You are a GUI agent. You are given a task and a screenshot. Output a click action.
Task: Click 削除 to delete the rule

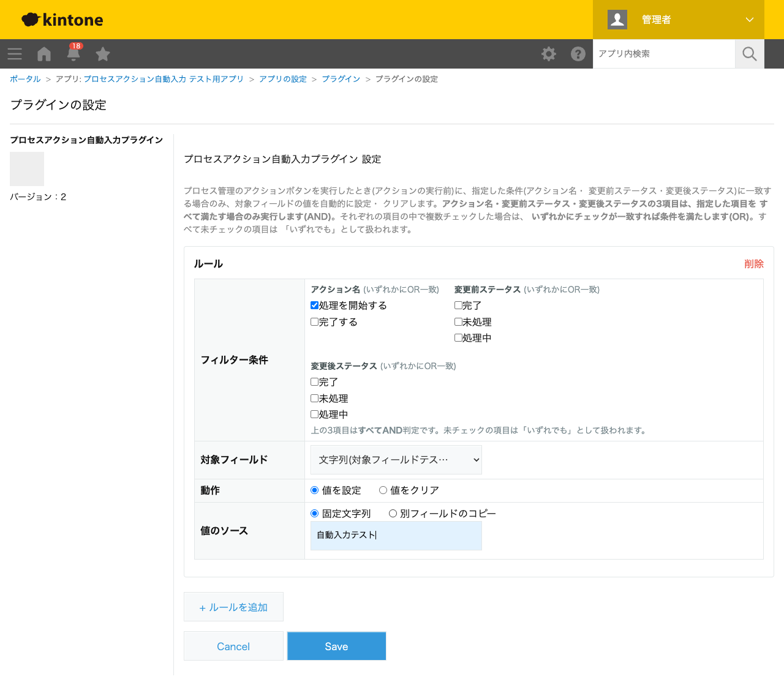tap(754, 264)
